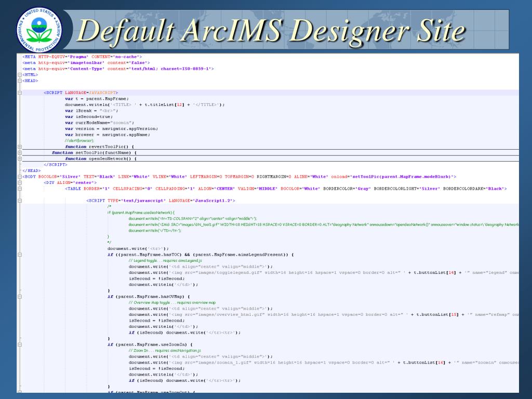Click 'var version = navigator.appVersion;' line
This screenshot has width=532, height=399.
(x=112, y=129)
